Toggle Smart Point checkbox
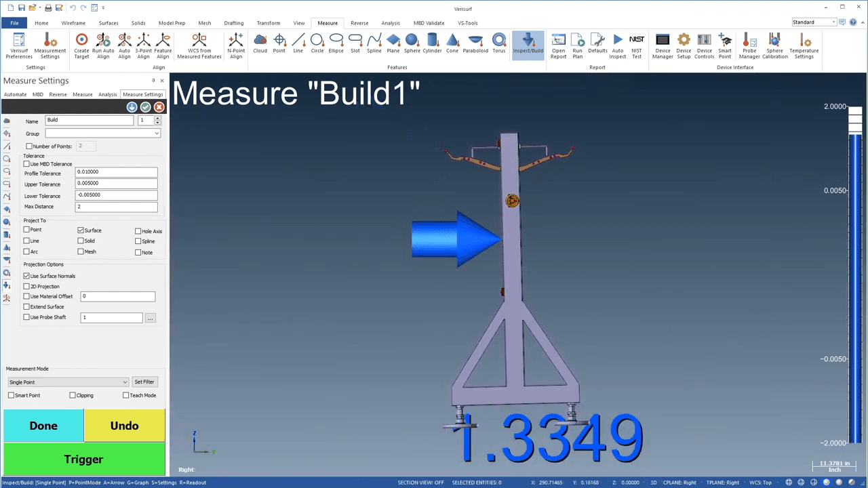 (11, 395)
